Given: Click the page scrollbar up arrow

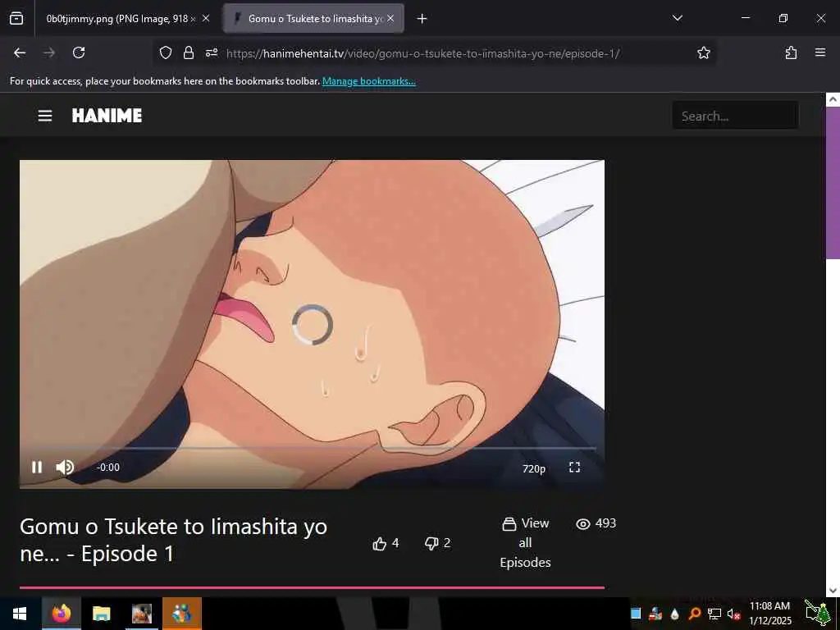Looking at the screenshot, I should pyautogui.click(x=833, y=99).
